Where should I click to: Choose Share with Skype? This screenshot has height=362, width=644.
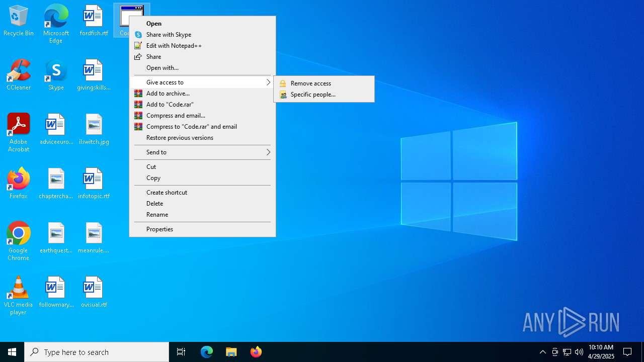click(x=203, y=35)
